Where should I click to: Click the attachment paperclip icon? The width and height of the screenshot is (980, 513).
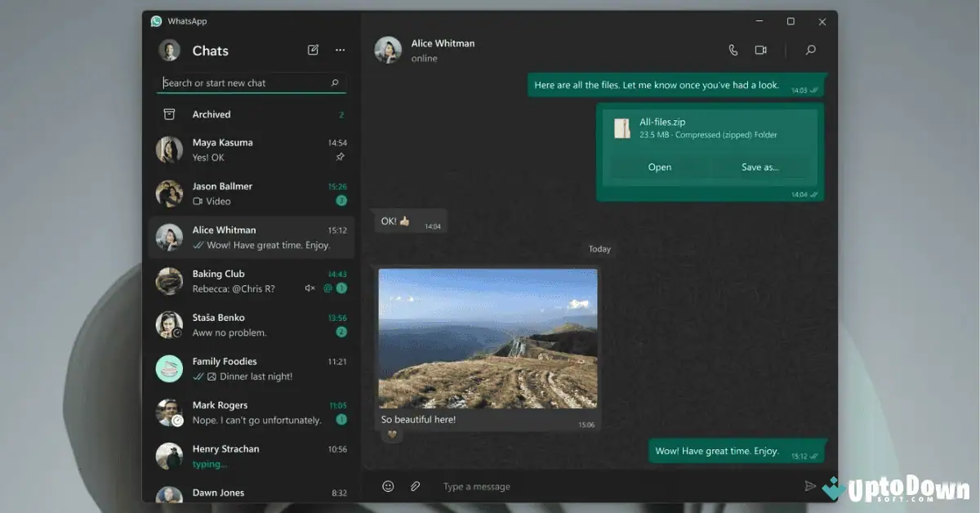415,485
